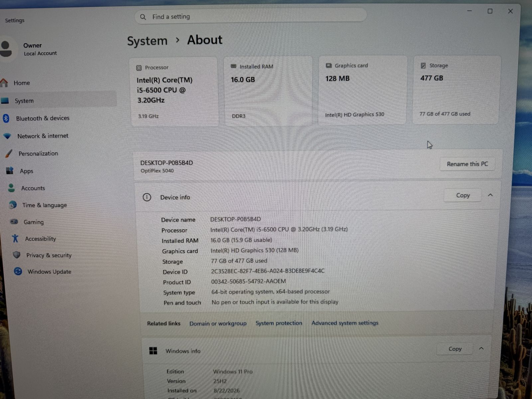The image size is (532, 399).
Task: Click the Windows logo beside Windows info
Action: point(153,351)
